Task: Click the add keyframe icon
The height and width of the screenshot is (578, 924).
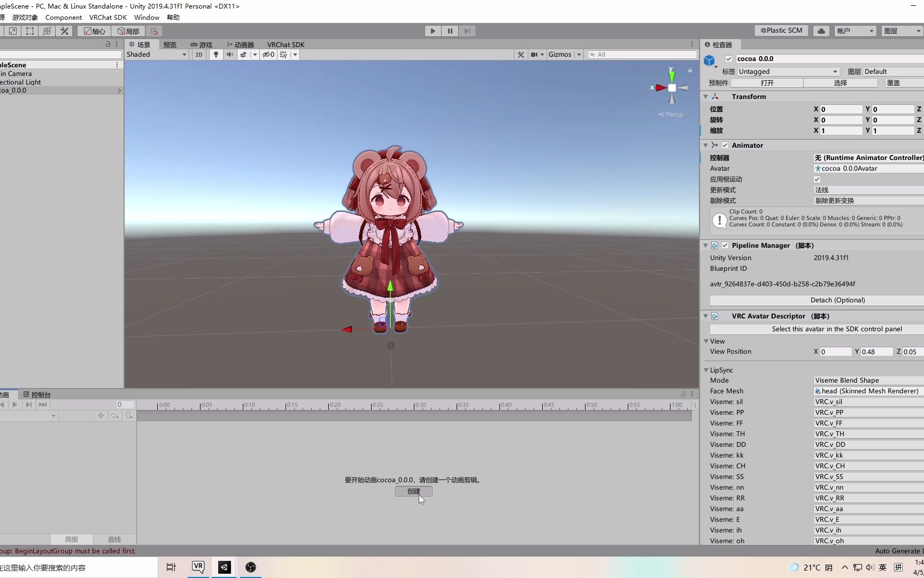Action: point(115,416)
